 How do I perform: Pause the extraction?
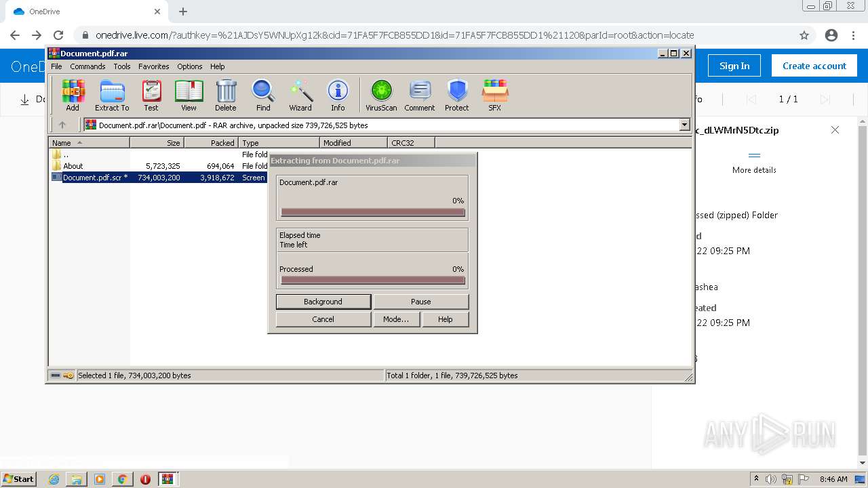[x=421, y=302]
